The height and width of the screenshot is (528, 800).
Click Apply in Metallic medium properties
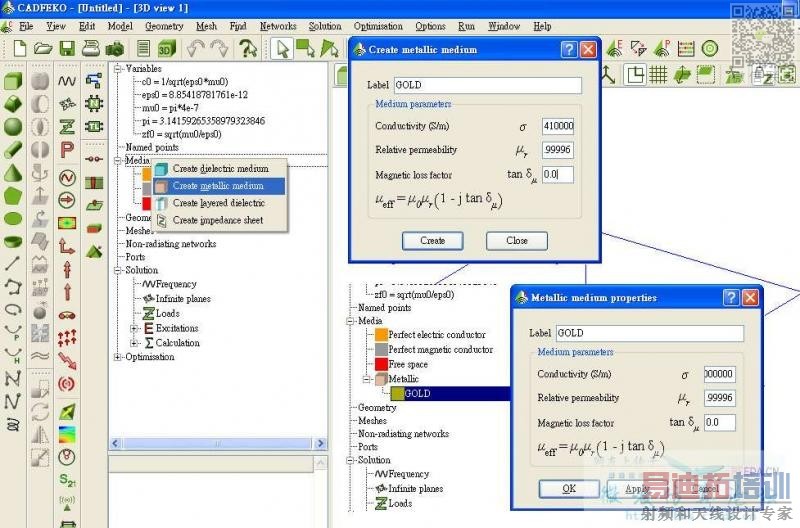coord(637,489)
